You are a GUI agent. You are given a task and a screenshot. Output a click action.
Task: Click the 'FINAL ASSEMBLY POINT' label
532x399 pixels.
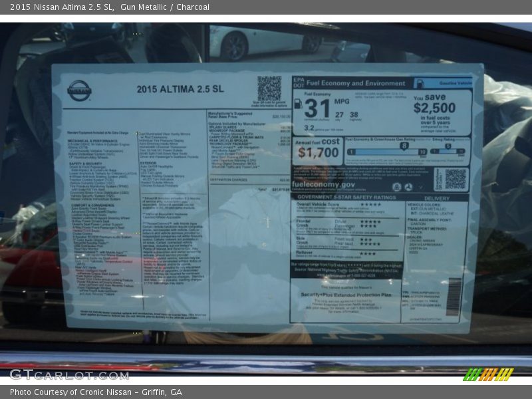(430, 220)
